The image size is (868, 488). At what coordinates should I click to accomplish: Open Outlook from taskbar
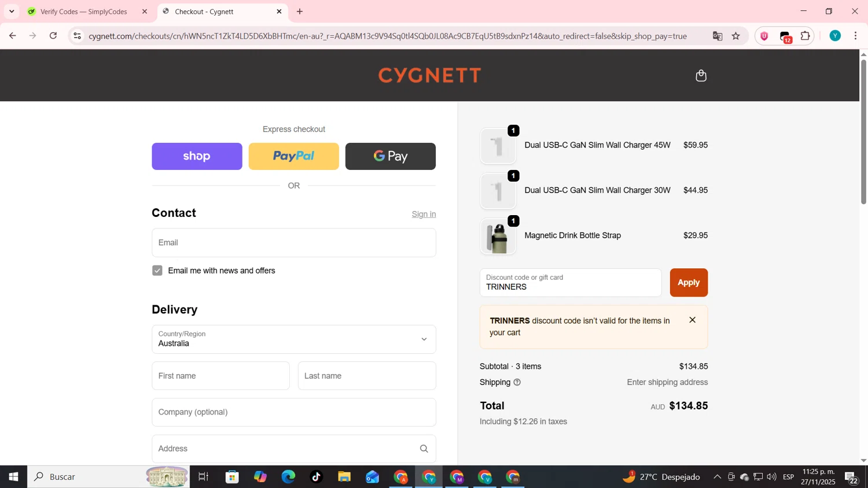pos(372,477)
